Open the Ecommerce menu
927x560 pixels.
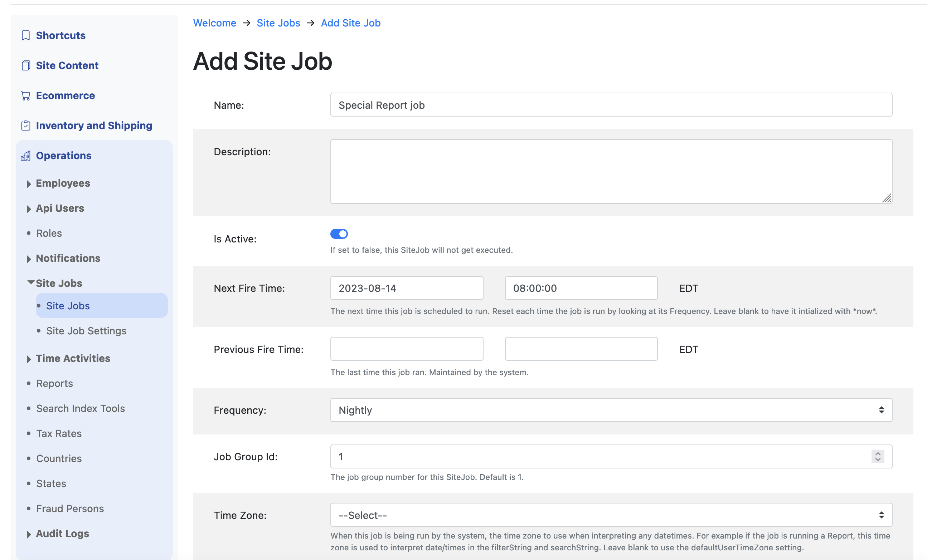pos(65,95)
